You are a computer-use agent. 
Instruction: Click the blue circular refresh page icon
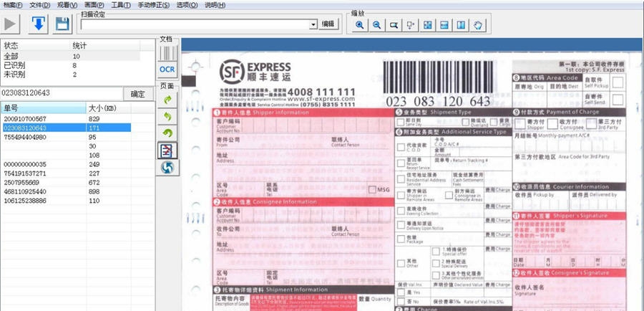click(x=167, y=168)
